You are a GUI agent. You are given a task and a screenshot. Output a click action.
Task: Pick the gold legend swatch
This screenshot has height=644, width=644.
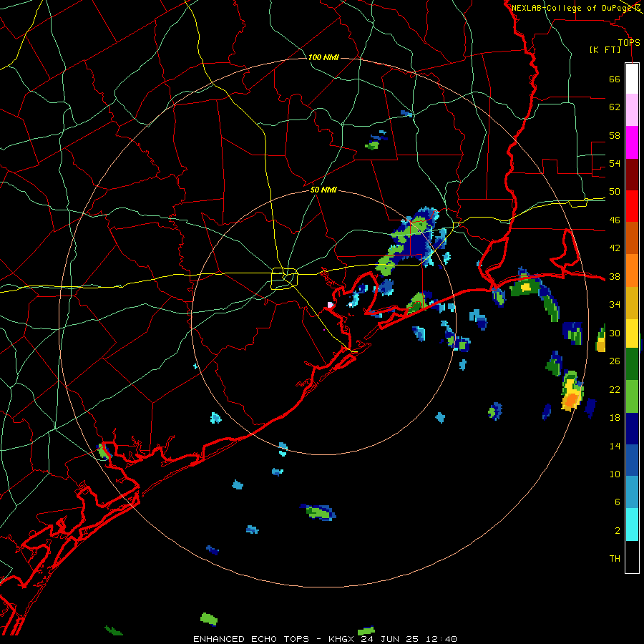(632, 303)
